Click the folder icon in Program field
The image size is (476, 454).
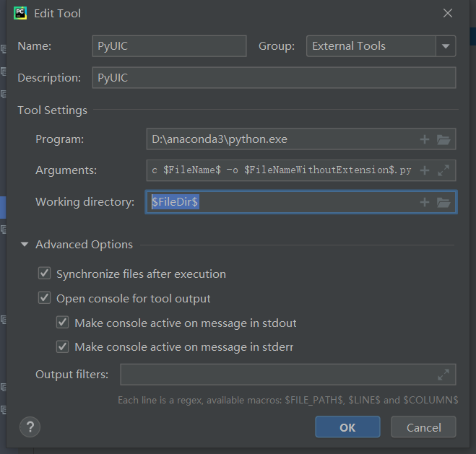[x=443, y=139]
